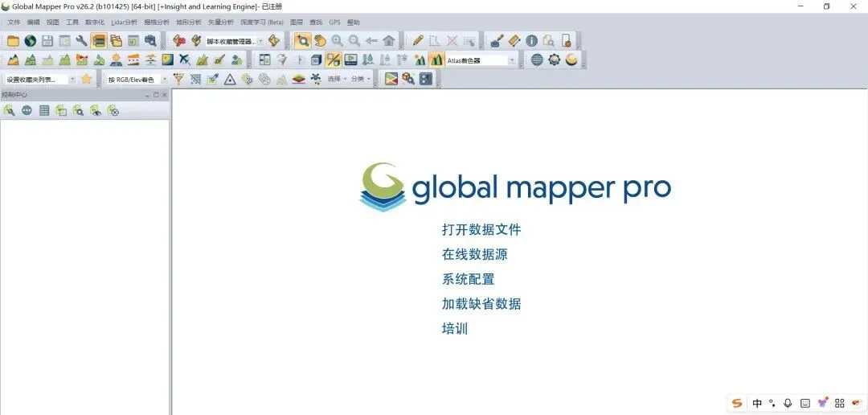Select the pencil Digitizer tool
Image resolution: width=868 pixels, height=415 pixels.
tap(418, 40)
